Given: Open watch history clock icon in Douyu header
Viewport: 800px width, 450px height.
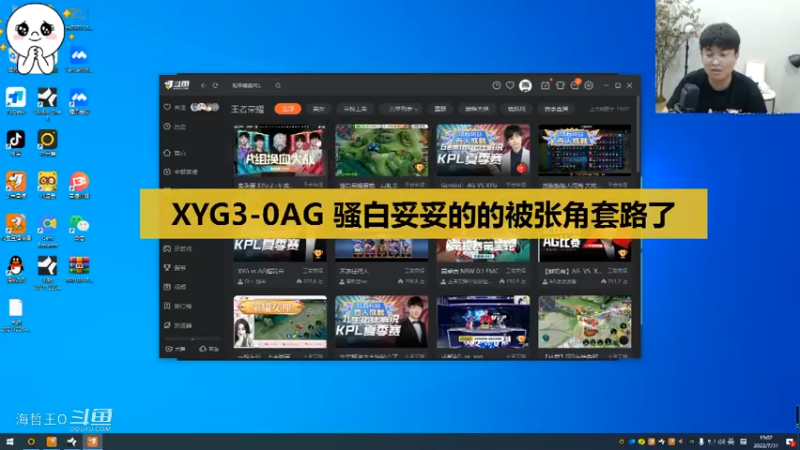Looking at the screenshot, I should 496,86.
